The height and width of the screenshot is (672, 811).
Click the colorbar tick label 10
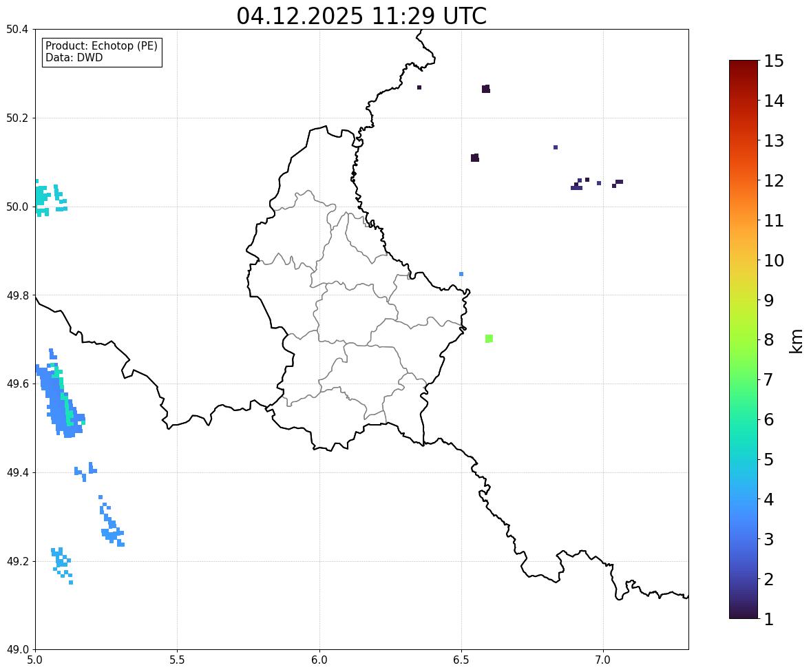(774, 260)
